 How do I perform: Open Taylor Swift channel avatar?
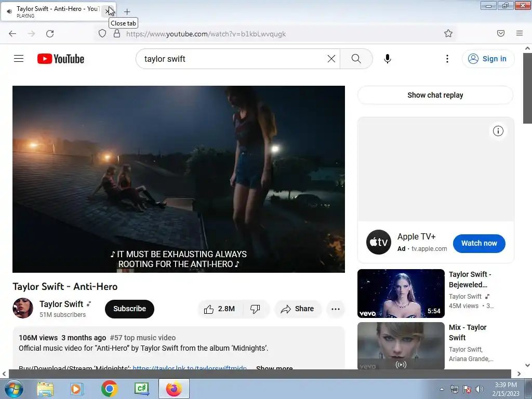click(x=23, y=308)
